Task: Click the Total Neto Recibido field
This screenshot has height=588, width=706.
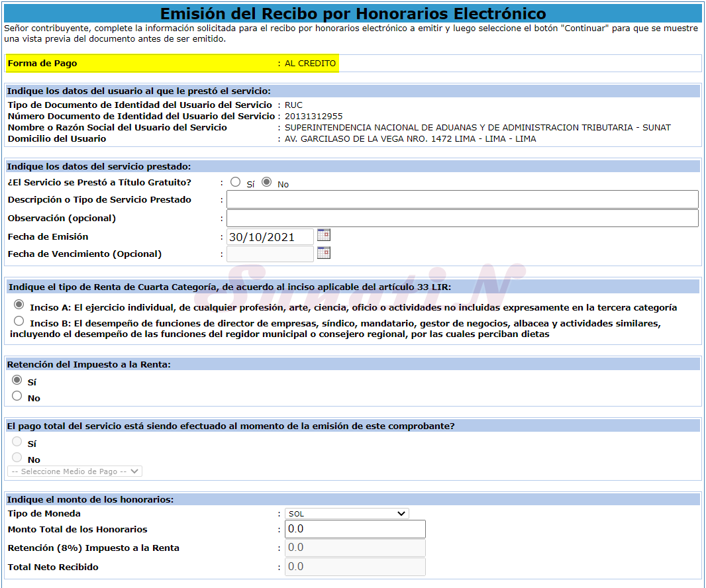Action: tap(355, 567)
